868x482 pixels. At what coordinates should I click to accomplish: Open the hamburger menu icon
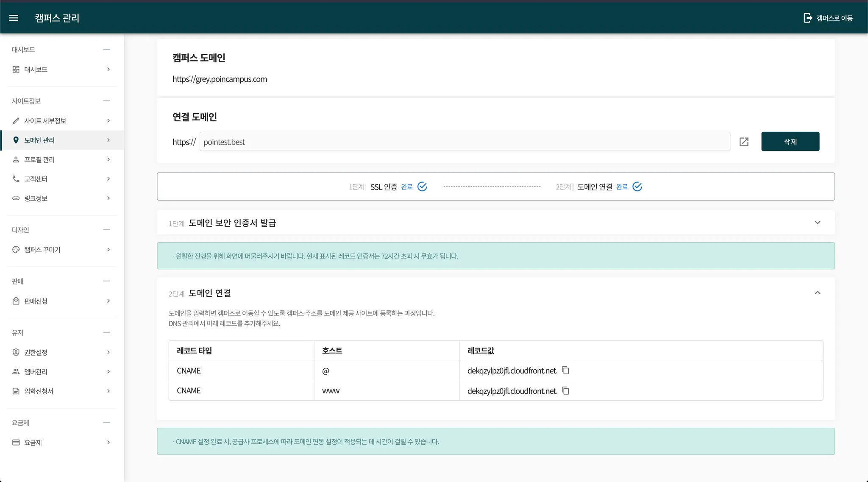pos(14,18)
